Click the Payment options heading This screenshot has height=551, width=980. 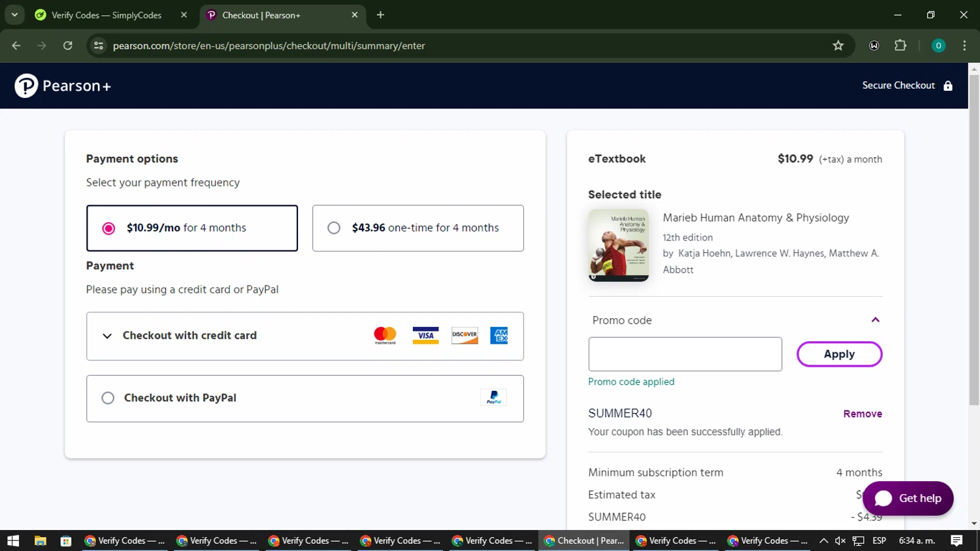[132, 159]
